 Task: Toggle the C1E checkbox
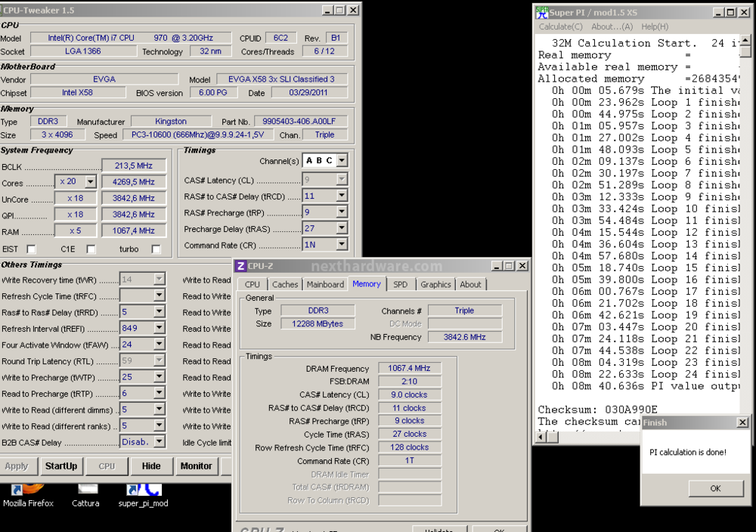[91, 249]
